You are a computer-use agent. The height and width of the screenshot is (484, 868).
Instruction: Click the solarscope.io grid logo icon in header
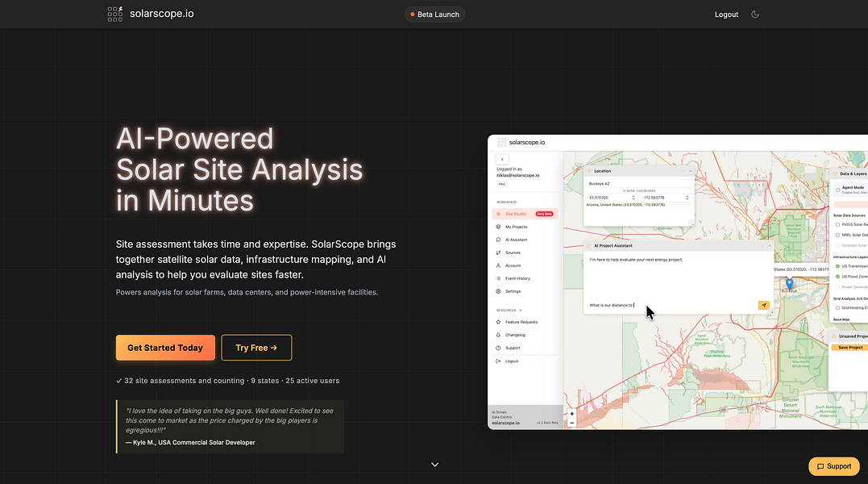(115, 14)
